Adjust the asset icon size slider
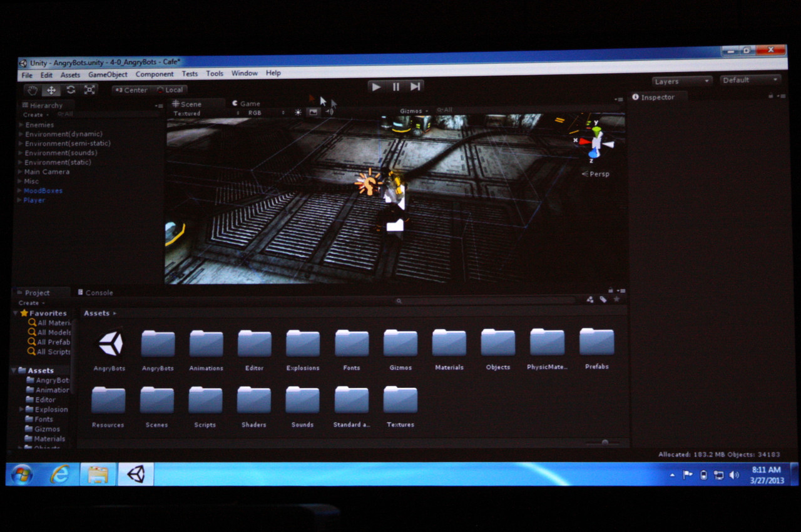Viewport: 801px width, 532px height. 604,442
